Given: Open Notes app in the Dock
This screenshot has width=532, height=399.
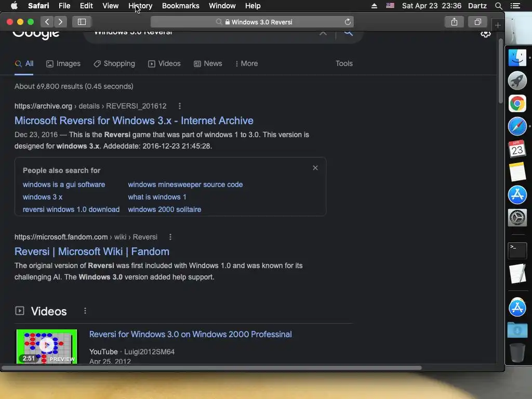Looking at the screenshot, I should click(x=517, y=171).
